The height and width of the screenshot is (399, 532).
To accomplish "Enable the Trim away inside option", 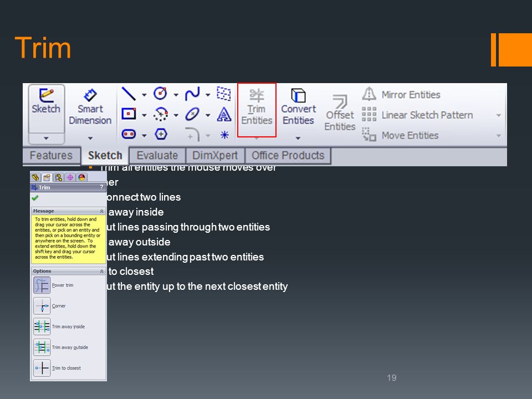I will (42, 326).
